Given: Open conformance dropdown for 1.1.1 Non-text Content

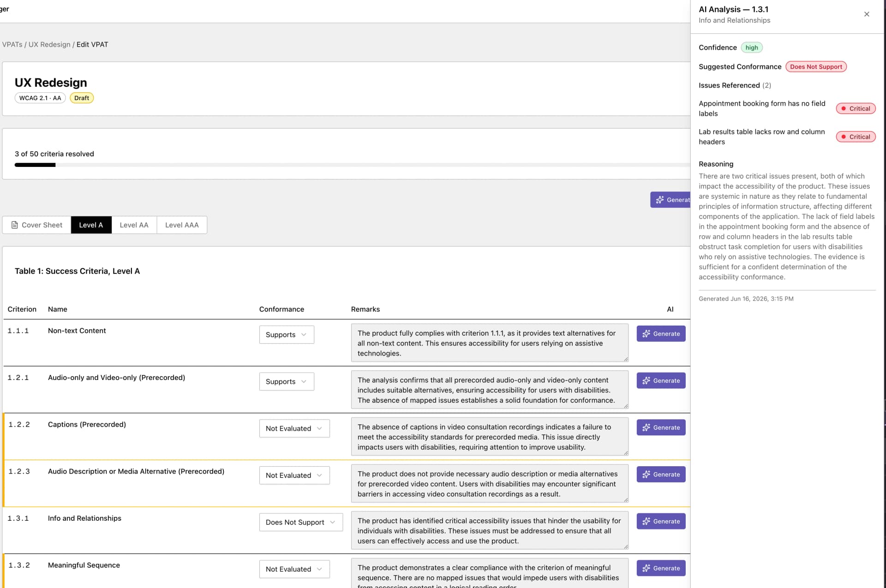Looking at the screenshot, I should pyautogui.click(x=287, y=335).
